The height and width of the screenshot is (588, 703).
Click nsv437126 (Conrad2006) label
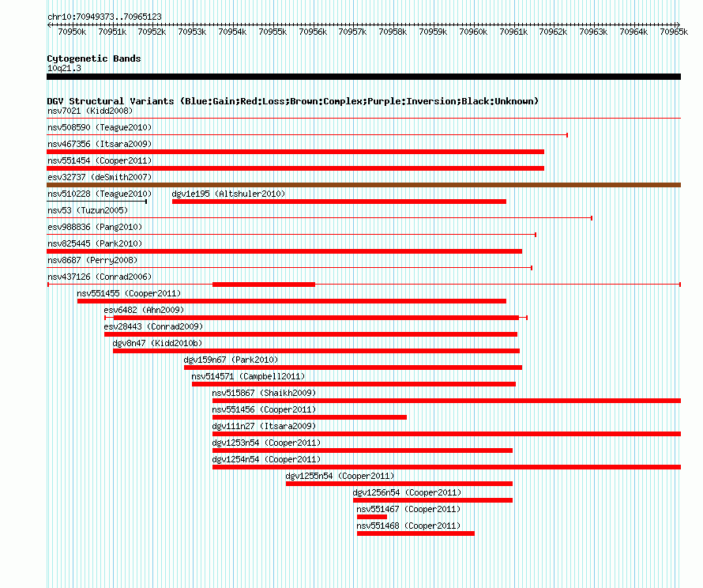[x=100, y=277]
